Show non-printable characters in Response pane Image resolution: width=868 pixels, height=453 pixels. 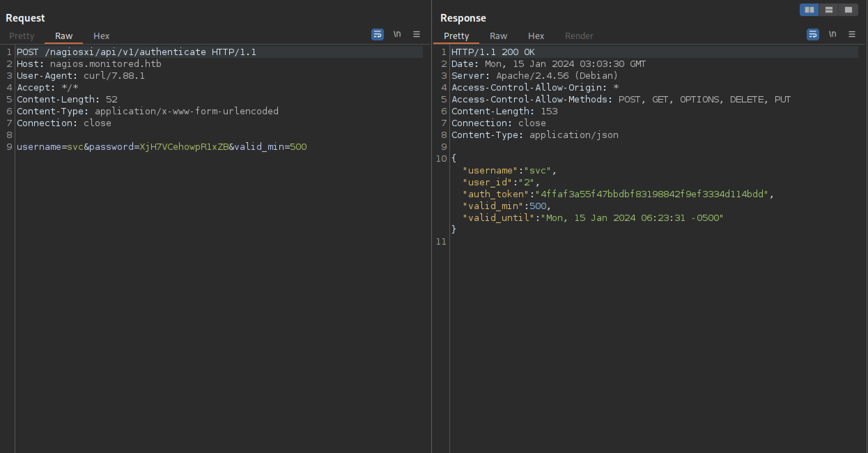(x=832, y=34)
